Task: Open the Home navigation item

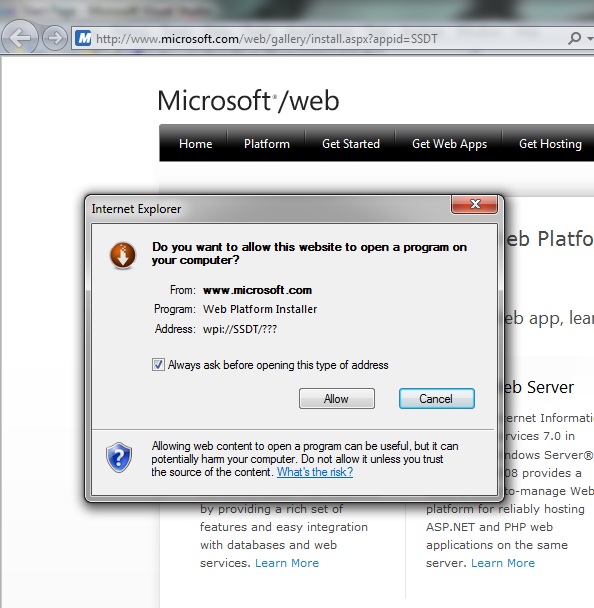Action: click(195, 144)
